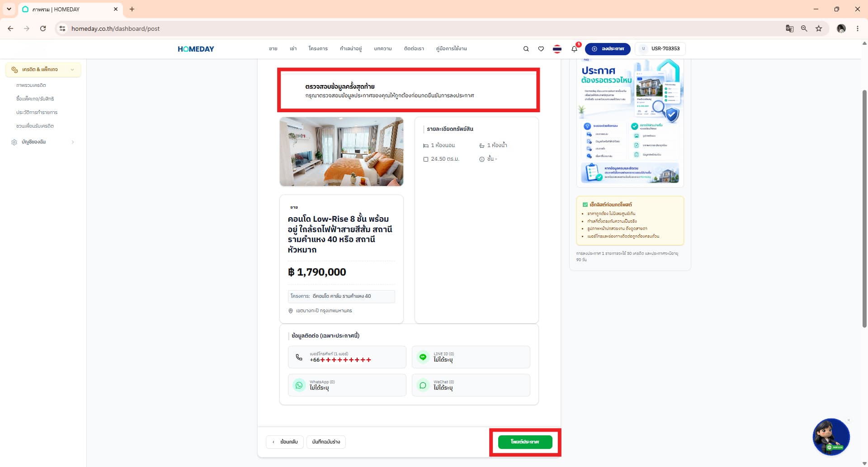This screenshot has width=868, height=467.
Task: Click the green โพสต์ประกาศ publish button
Action: 525,442
